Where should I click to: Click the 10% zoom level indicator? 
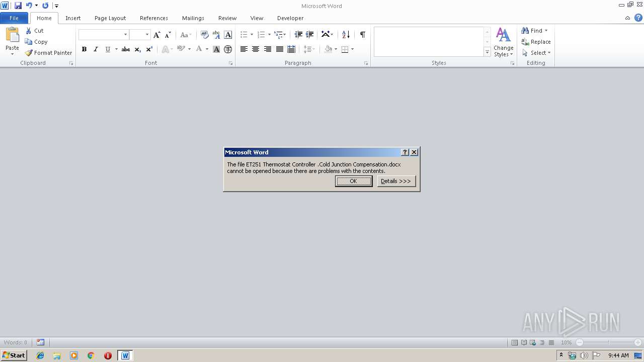pyautogui.click(x=566, y=342)
